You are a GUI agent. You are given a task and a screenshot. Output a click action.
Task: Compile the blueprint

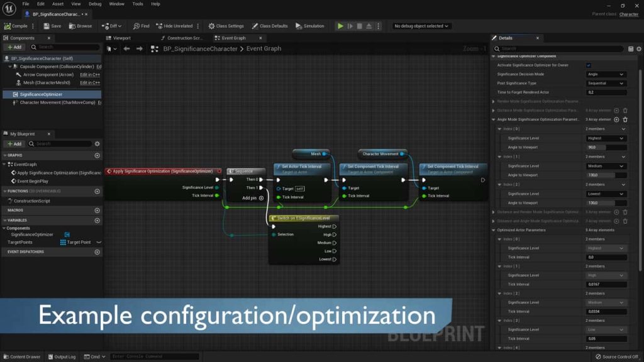click(16, 26)
